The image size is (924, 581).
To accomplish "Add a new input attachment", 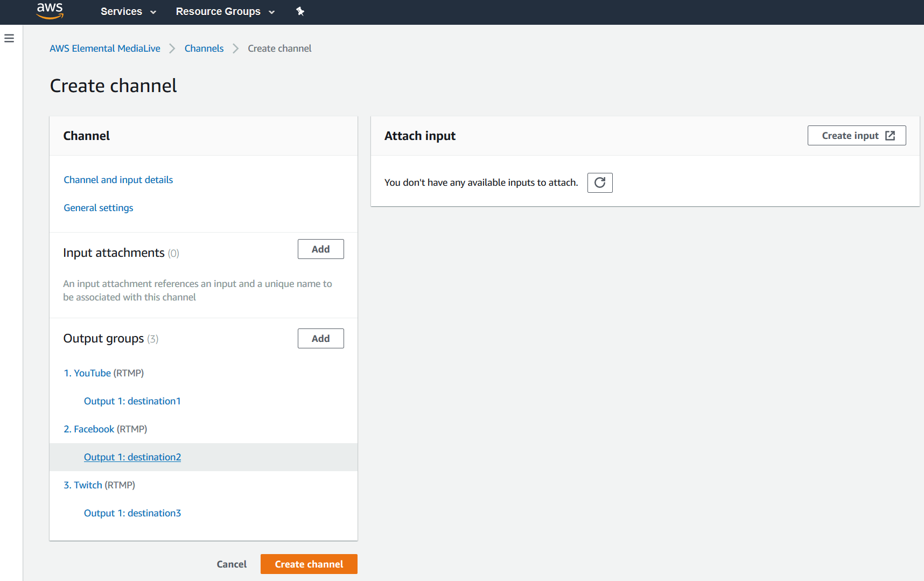I will click(321, 249).
